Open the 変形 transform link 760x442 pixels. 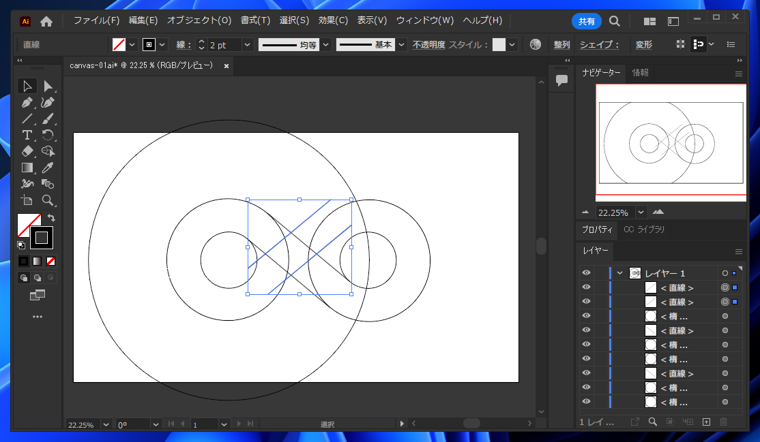[x=644, y=45]
